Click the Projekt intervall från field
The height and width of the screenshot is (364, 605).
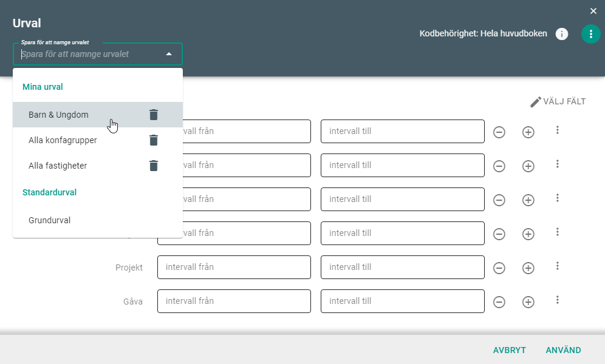click(234, 267)
